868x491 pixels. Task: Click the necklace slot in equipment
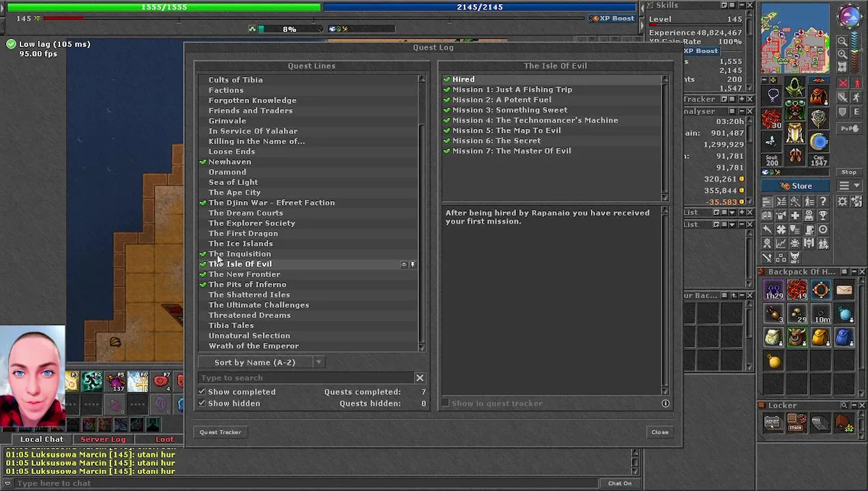[x=772, y=95]
